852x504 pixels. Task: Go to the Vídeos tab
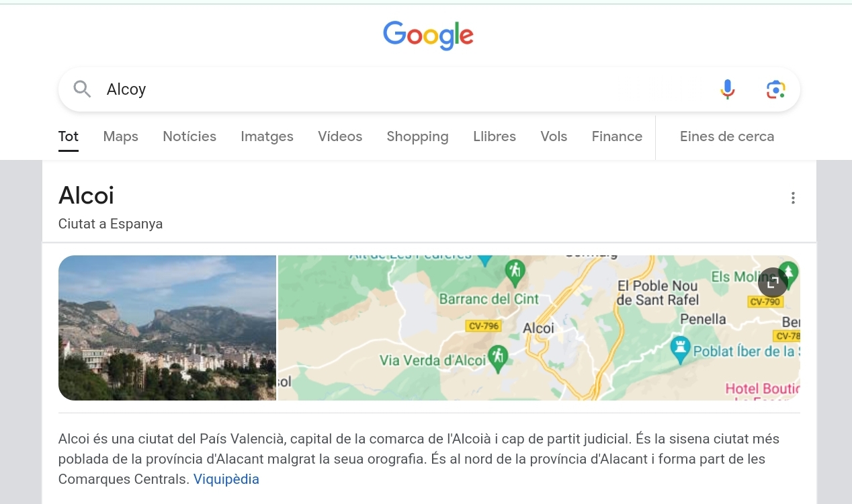[x=340, y=136]
